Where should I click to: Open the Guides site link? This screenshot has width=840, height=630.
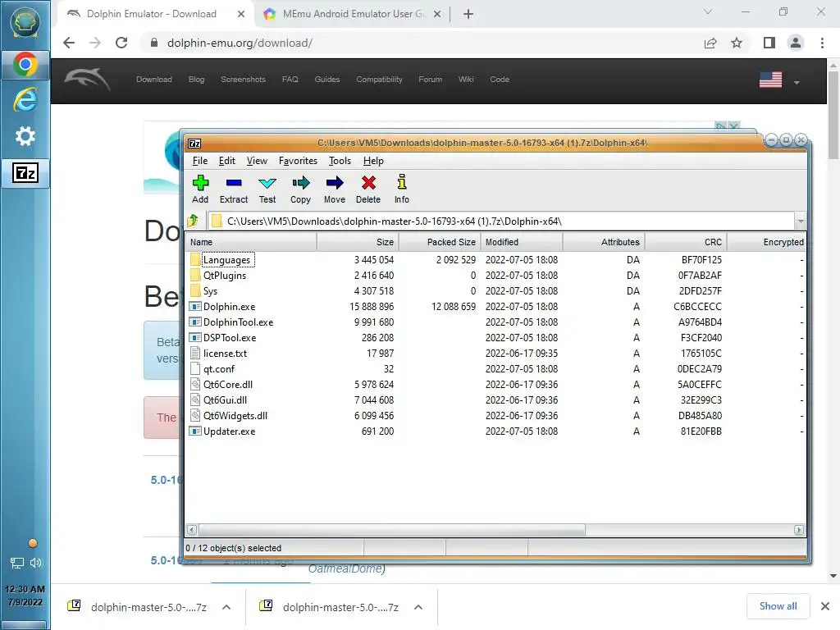pyautogui.click(x=326, y=80)
